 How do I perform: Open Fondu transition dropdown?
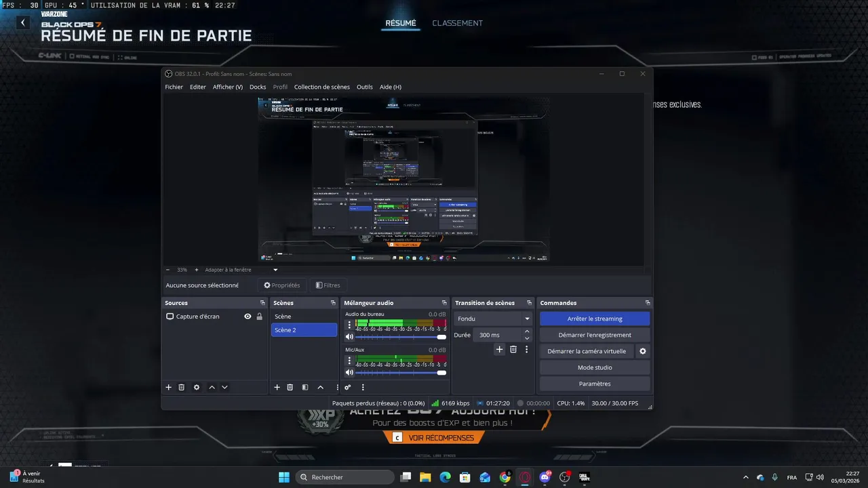click(x=493, y=319)
